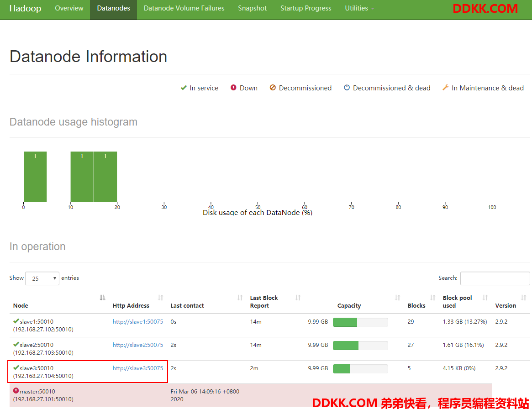Focus the Search input field

coord(495,278)
